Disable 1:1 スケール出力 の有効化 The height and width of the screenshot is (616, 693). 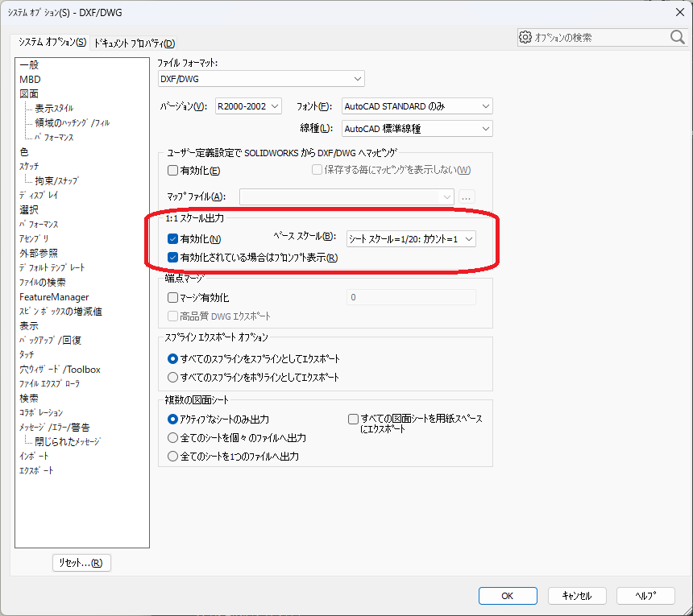point(172,238)
